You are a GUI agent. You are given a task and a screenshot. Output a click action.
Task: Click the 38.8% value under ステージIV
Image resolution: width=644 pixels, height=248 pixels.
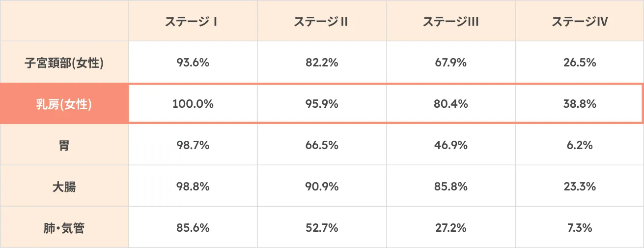pyautogui.click(x=580, y=104)
